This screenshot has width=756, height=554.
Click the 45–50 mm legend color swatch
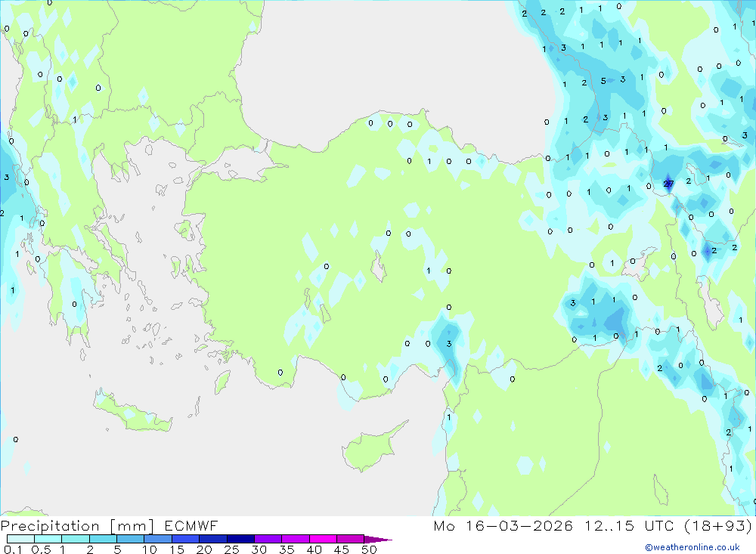pos(351,539)
